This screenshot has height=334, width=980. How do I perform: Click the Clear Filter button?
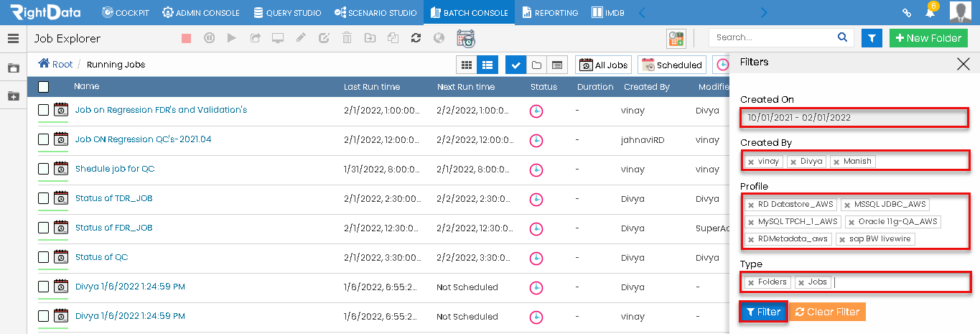(827, 312)
